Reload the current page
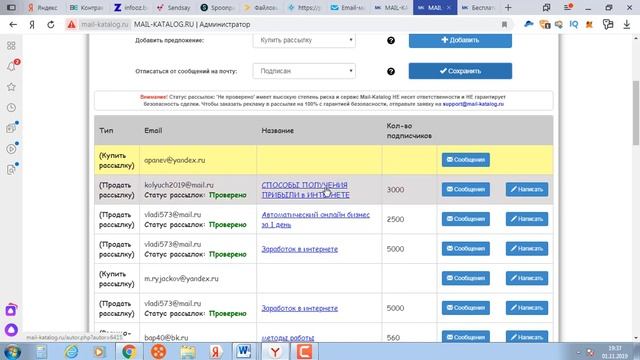This screenshot has height=360, width=640. click(51, 24)
